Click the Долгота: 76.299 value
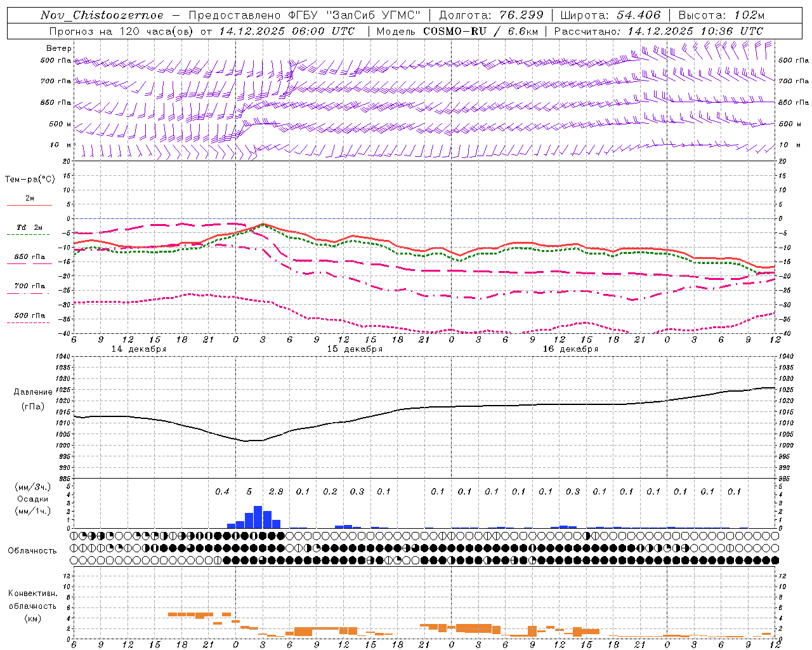 click(x=492, y=15)
